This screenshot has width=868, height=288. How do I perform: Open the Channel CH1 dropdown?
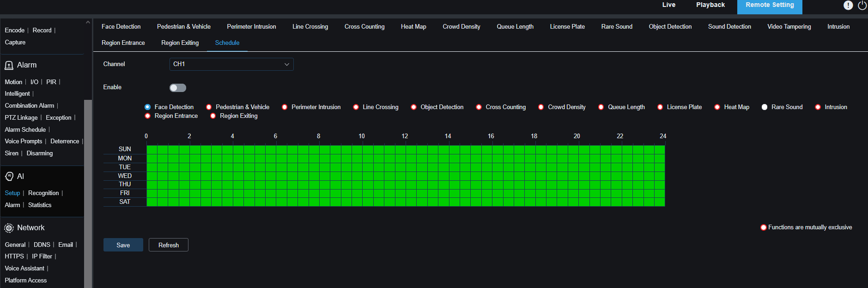pyautogui.click(x=231, y=64)
